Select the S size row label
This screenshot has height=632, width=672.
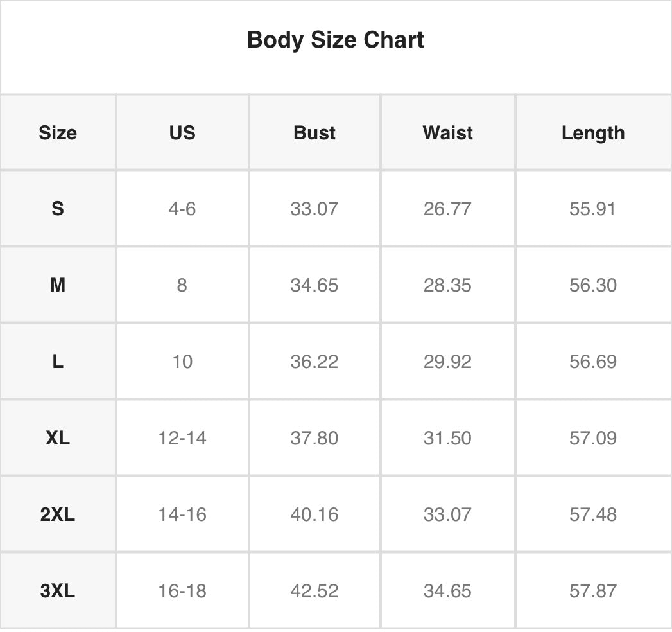coord(58,209)
